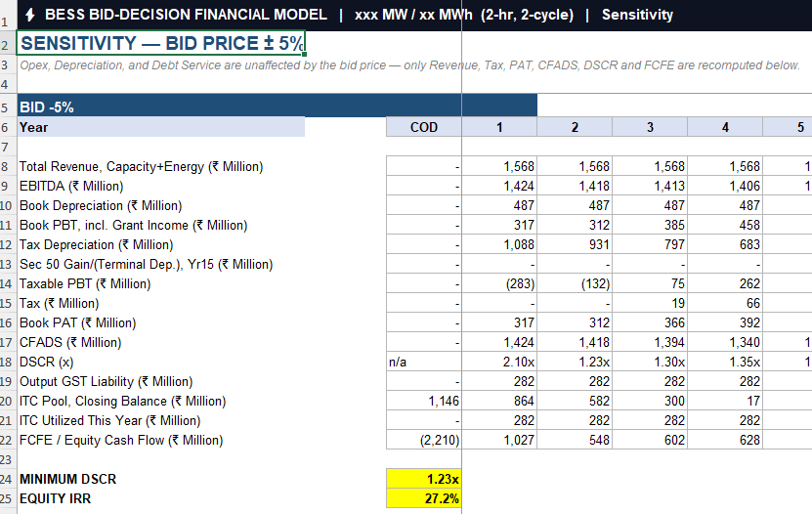Select Year 1 FCFE value 1,027
The height and width of the screenshot is (514, 812).
click(499, 441)
